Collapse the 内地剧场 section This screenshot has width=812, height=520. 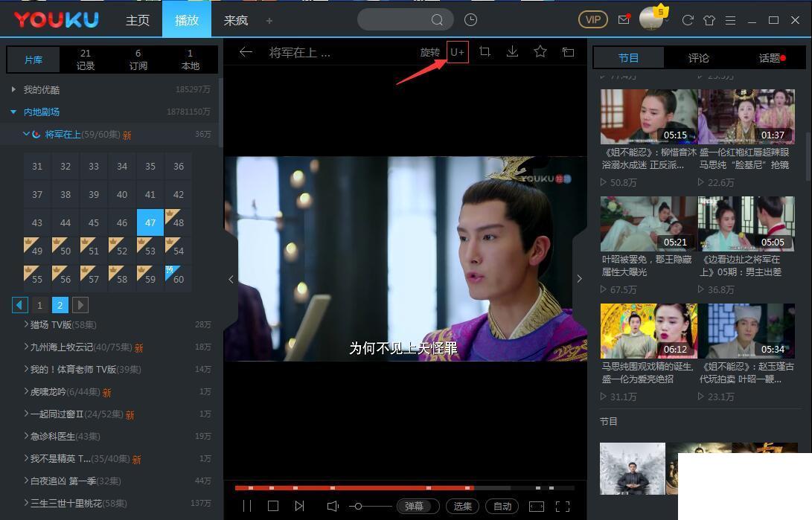pos(13,112)
